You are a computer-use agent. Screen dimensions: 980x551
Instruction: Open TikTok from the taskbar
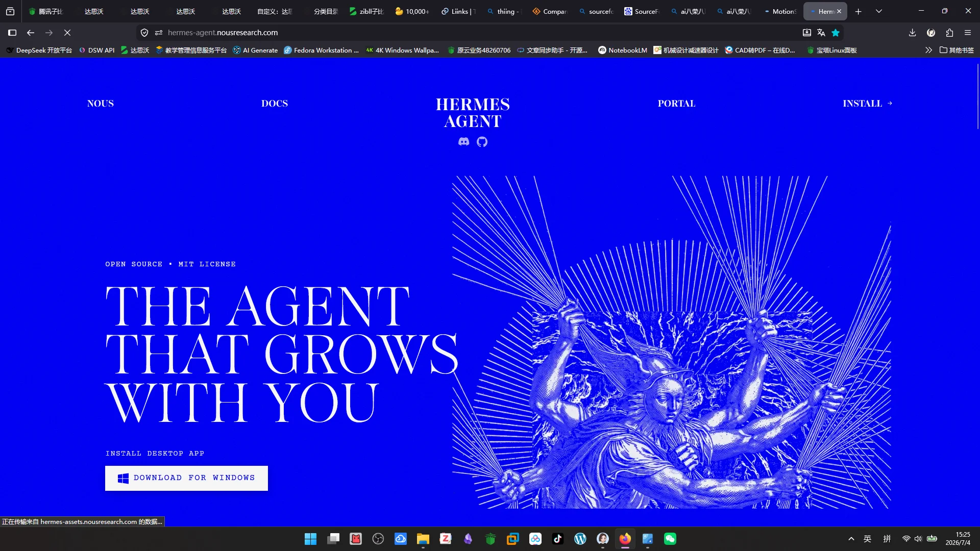(x=558, y=539)
